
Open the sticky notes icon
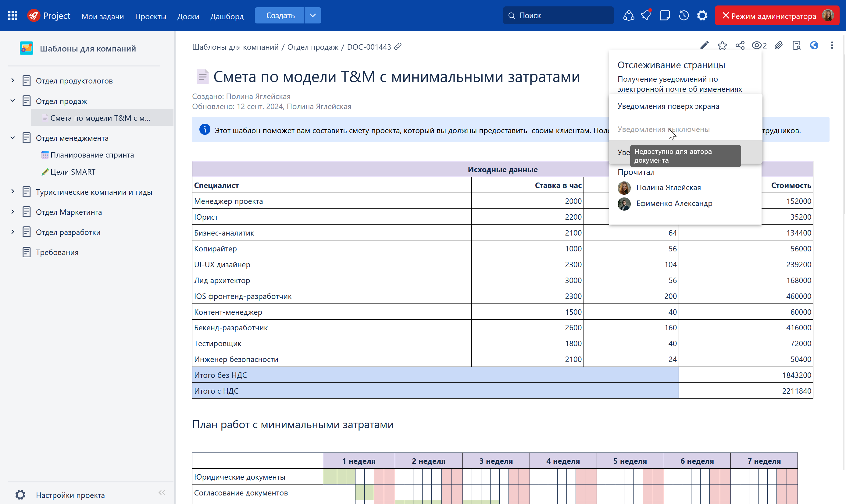coord(665,16)
